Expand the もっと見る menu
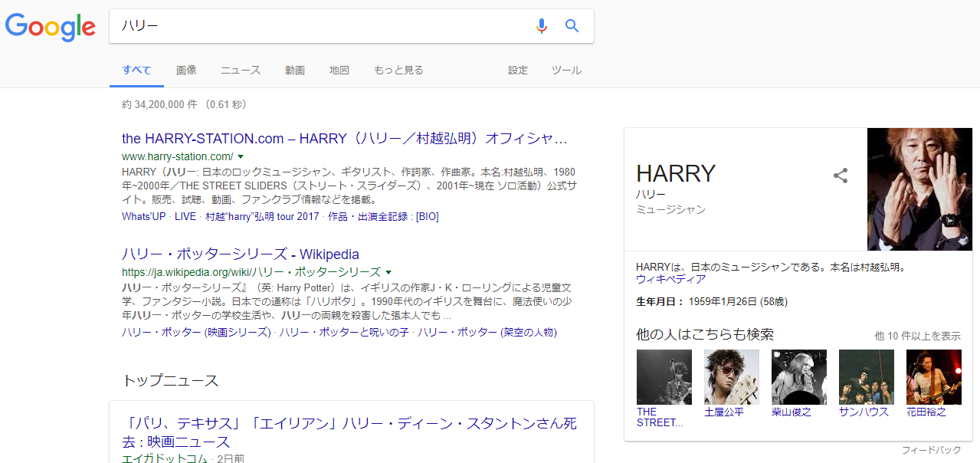The height and width of the screenshot is (463, 980). point(398,70)
